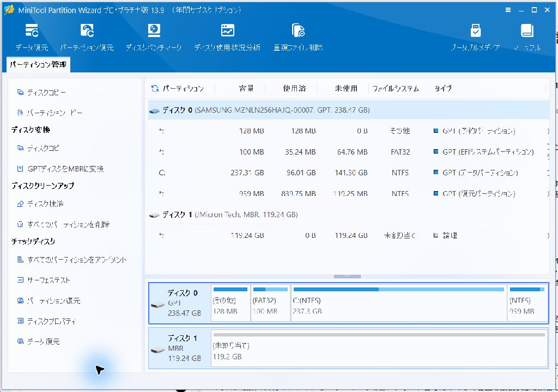
Task: Select the C:(NTFS) 237.3 GB block
Action: tap(399, 303)
